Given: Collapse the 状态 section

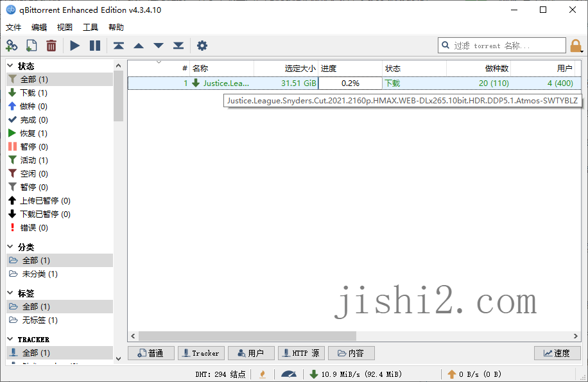Looking at the screenshot, I should pos(10,66).
